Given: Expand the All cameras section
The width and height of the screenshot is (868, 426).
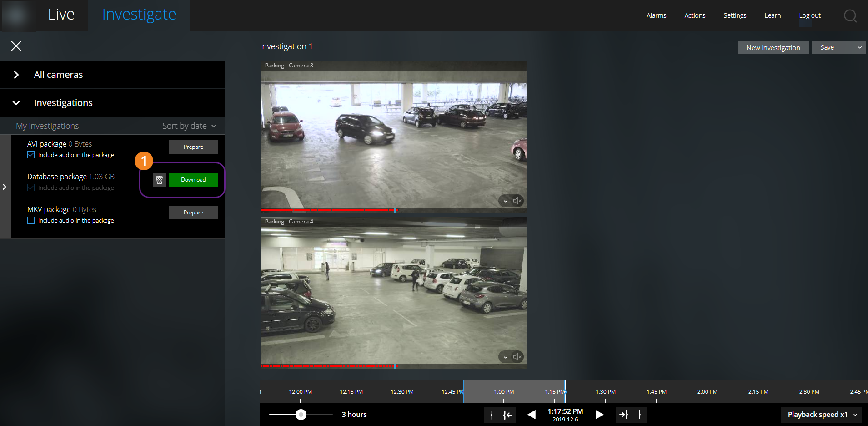Looking at the screenshot, I should pos(16,75).
